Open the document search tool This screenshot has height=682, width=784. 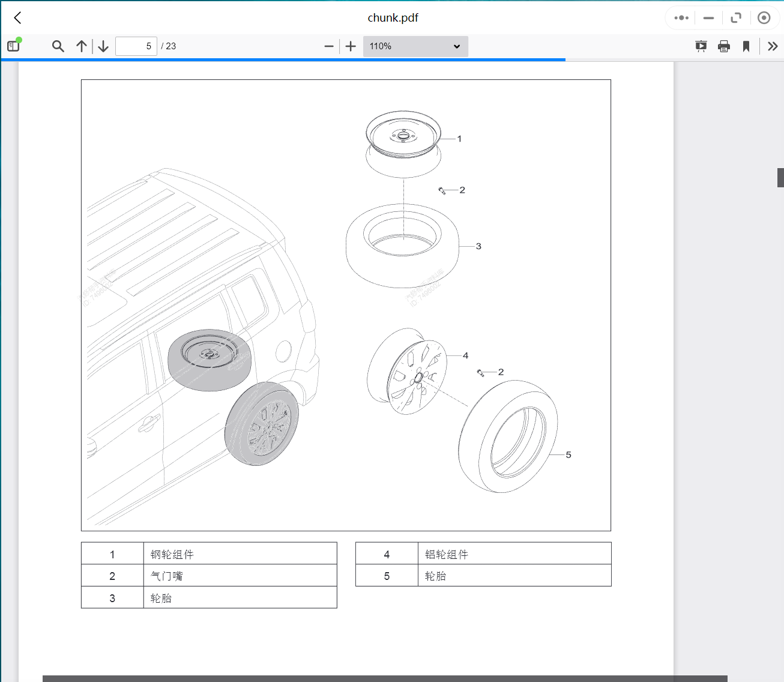(58, 46)
